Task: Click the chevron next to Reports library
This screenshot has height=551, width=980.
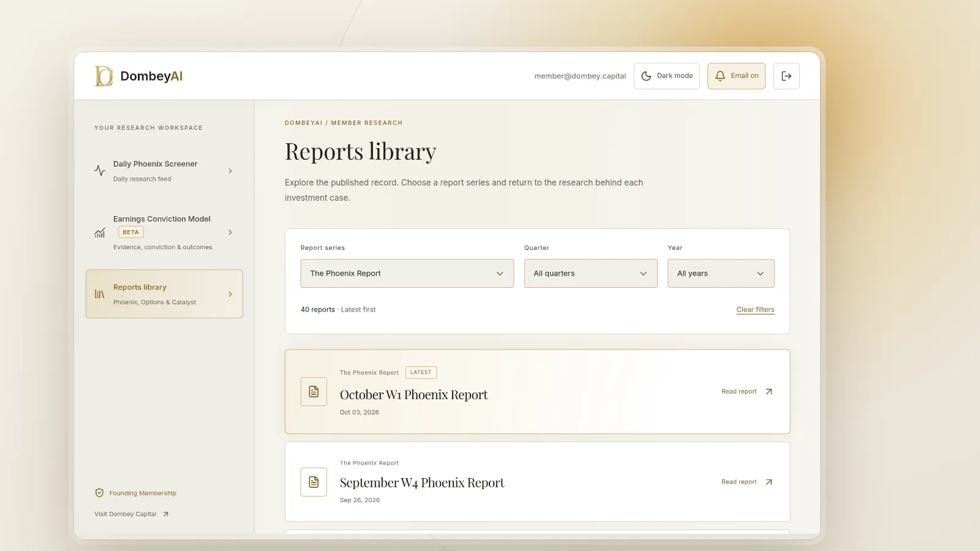Action: coord(230,294)
